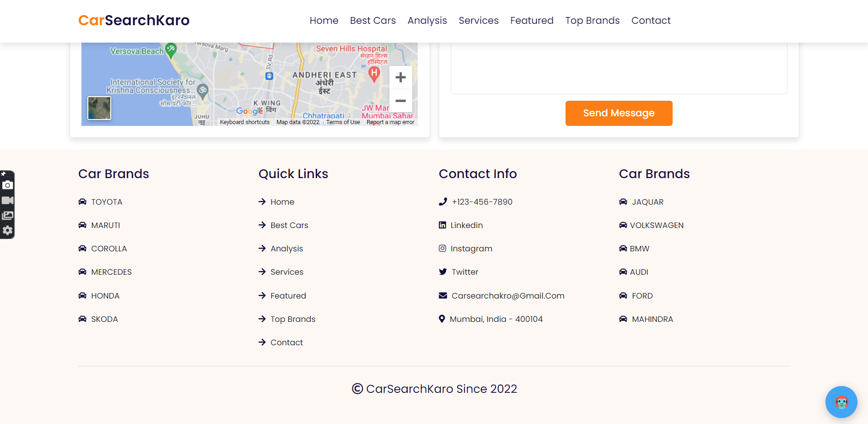This screenshot has height=424, width=868.
Task: Zoom in on the map
Action: point(400,77)
